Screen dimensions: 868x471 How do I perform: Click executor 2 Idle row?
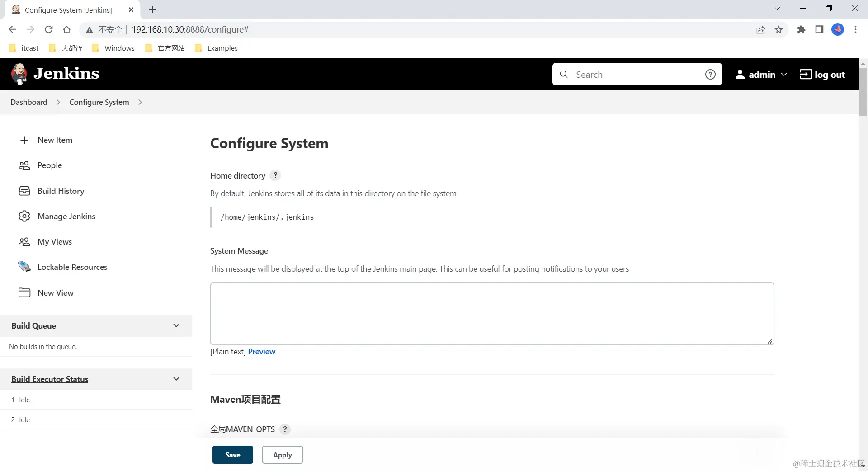coord(96,419)
